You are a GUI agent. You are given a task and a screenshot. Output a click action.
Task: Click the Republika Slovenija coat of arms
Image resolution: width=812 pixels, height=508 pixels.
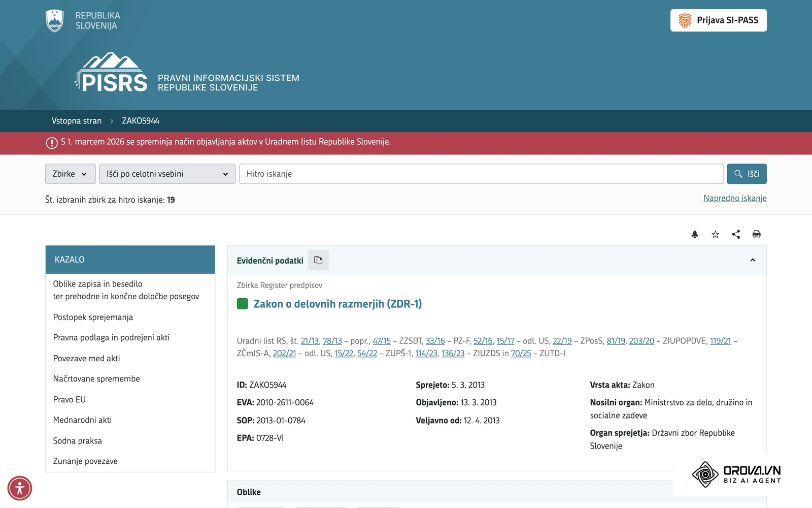click(54, 21)
